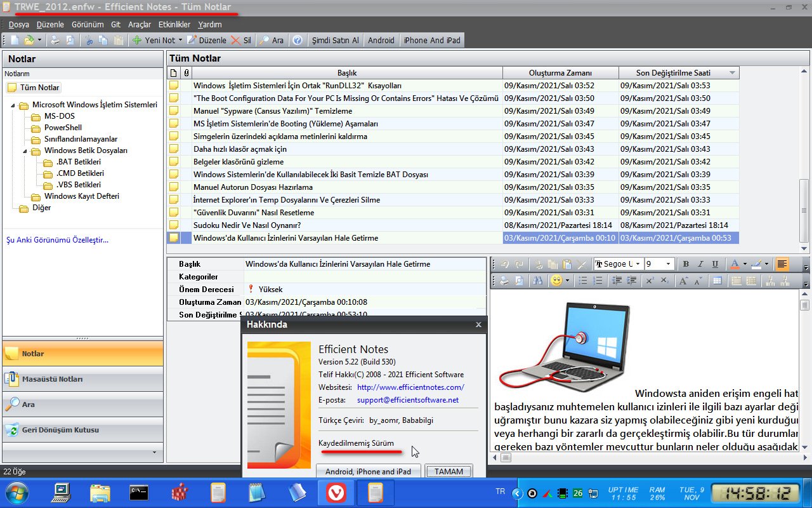
Task: Click the decrease indent icon
Action: [x=617, y=281]
